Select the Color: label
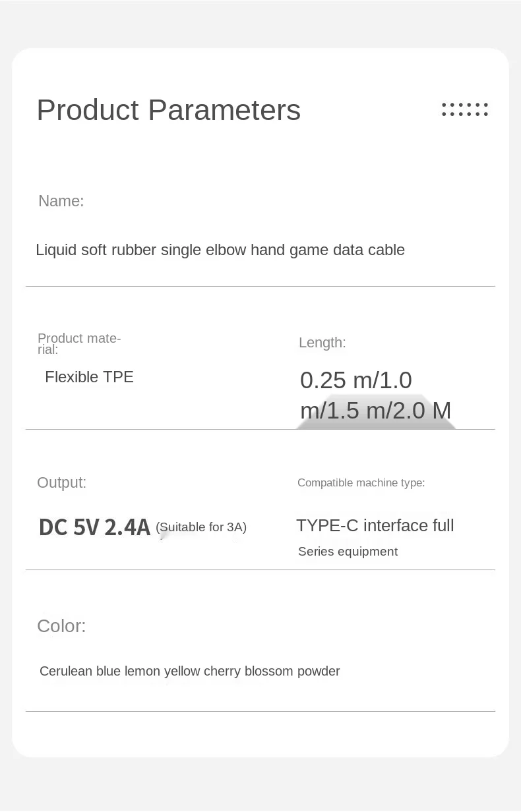 (61, 626)
